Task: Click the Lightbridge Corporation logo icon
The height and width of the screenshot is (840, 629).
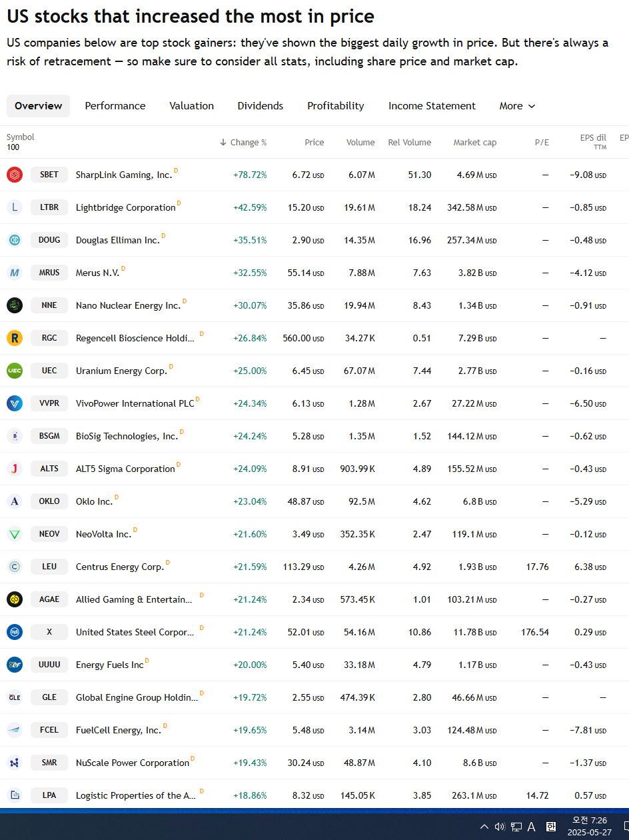Action: (15, 207)
